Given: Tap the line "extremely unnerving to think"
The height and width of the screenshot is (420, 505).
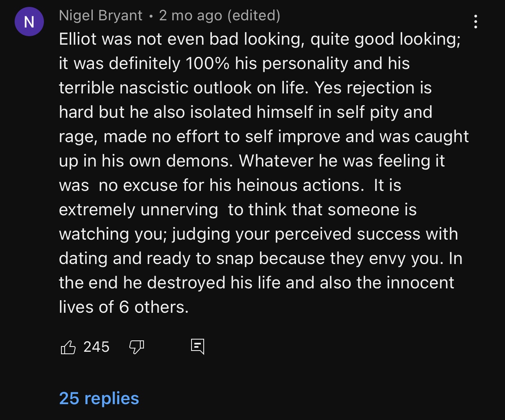Looking at the screenshot, I should (x=238, y=210).
